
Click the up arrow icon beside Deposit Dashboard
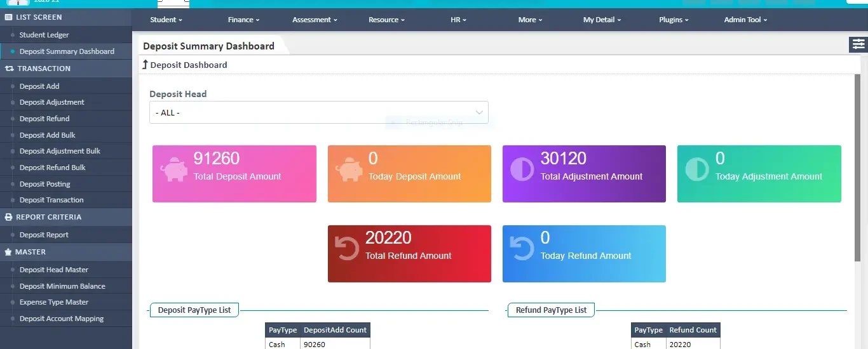click(x=145, y=65)
